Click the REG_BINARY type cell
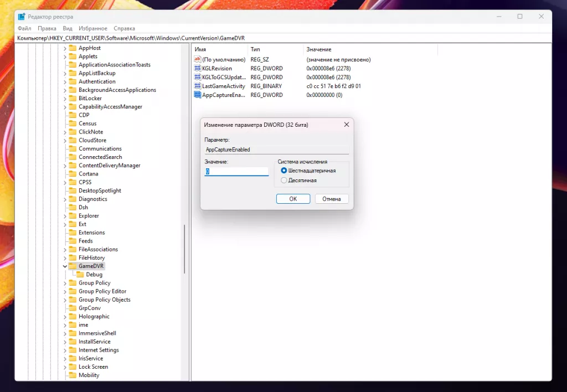The image size is (567, 392). pos(266,86)
